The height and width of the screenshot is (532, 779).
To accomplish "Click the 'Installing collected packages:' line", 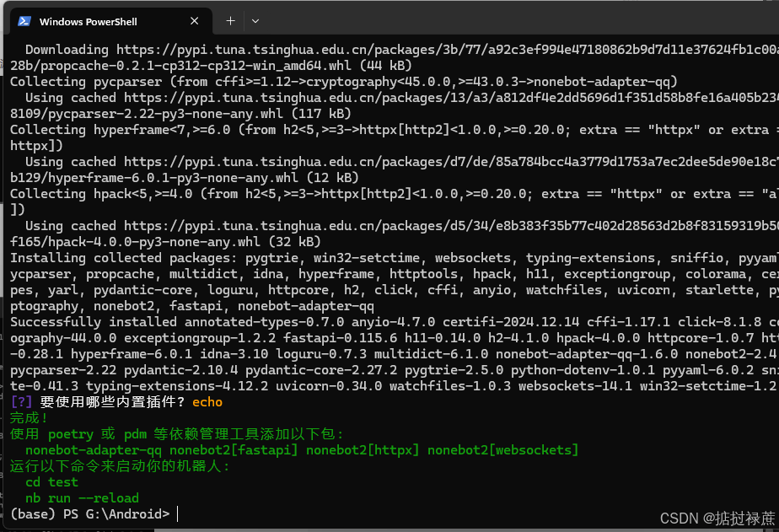I will [395, 258].
